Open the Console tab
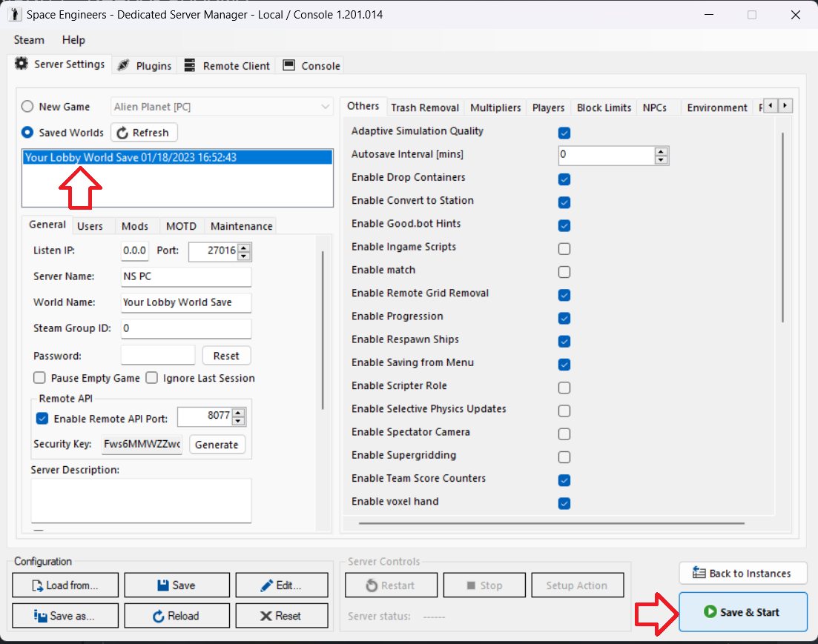818x644 pixels. pos(311,66)
